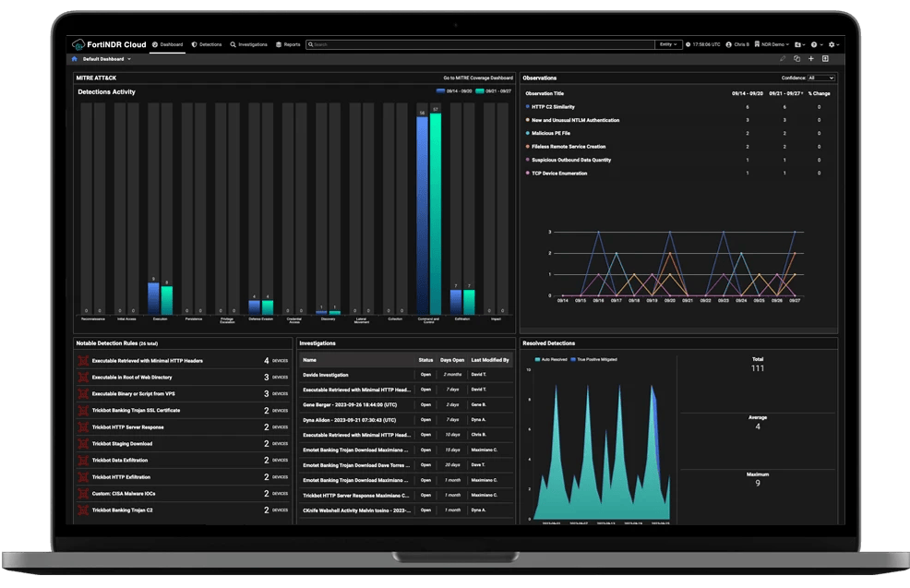The image size is (910, 588).
Task: Open the Trickbot Staging Download rule name
Action: (122, 444)
